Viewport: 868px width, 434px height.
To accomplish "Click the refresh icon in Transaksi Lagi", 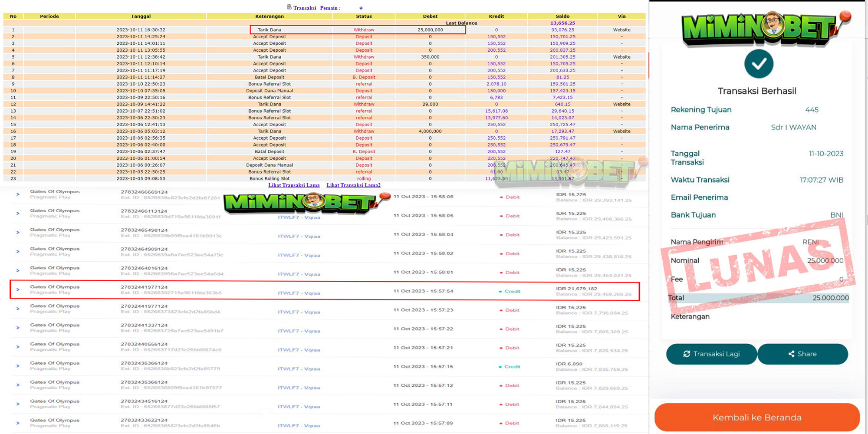I will [x=687, y=354].
